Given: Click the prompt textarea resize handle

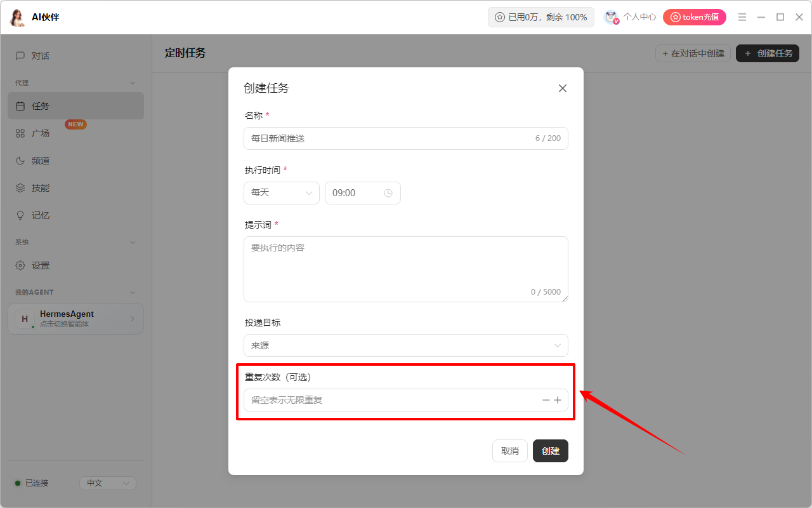Looking at the screenshot, I should pos(564,298).
